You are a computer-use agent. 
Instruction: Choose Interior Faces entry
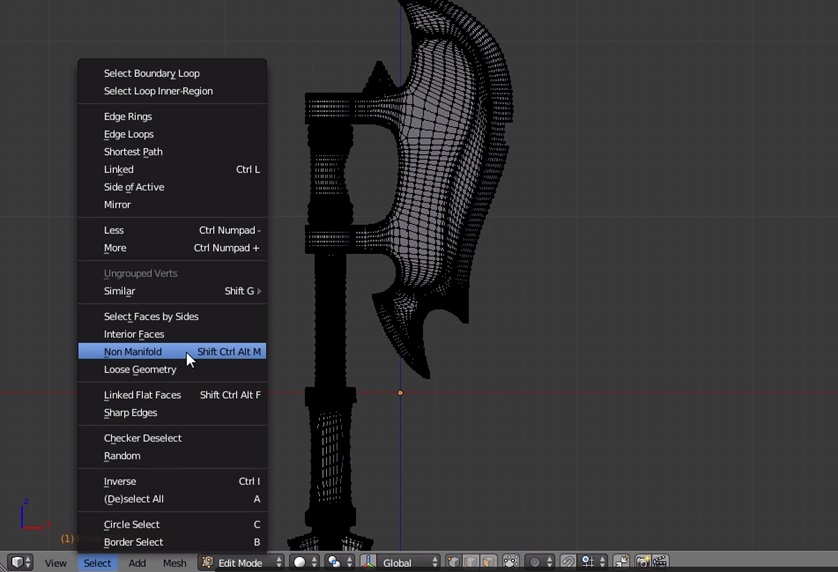tap(172, 334)
